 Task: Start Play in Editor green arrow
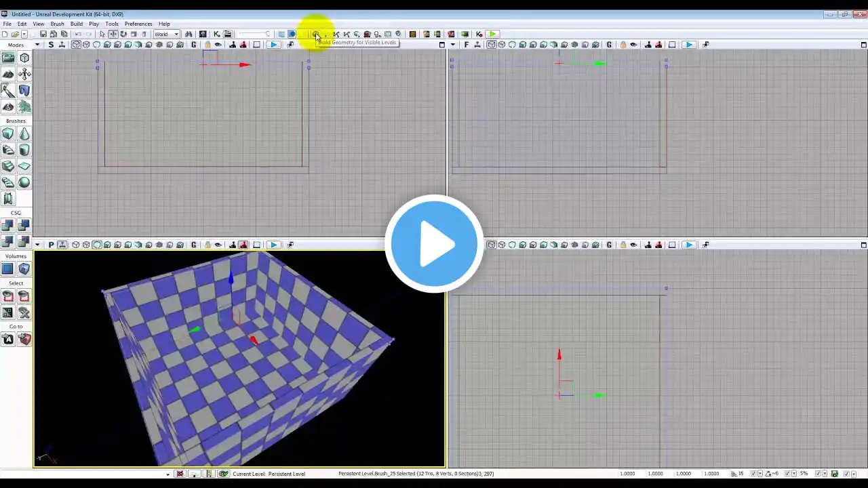[492, 35]
